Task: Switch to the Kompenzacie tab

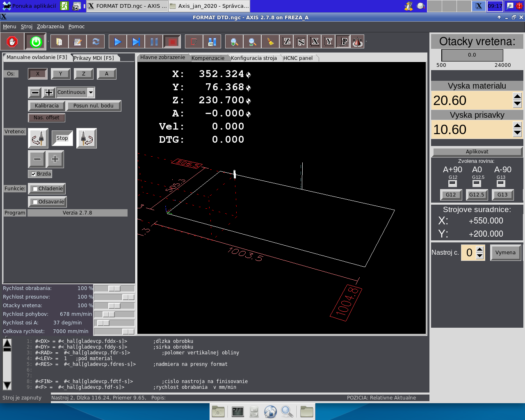Action: point(208,58)
